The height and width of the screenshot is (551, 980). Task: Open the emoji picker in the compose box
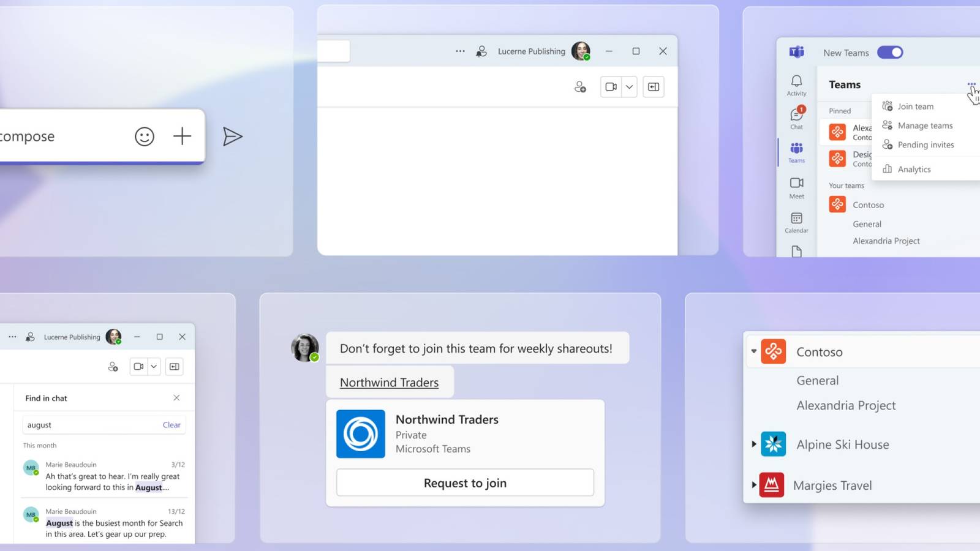click(144, 137)
